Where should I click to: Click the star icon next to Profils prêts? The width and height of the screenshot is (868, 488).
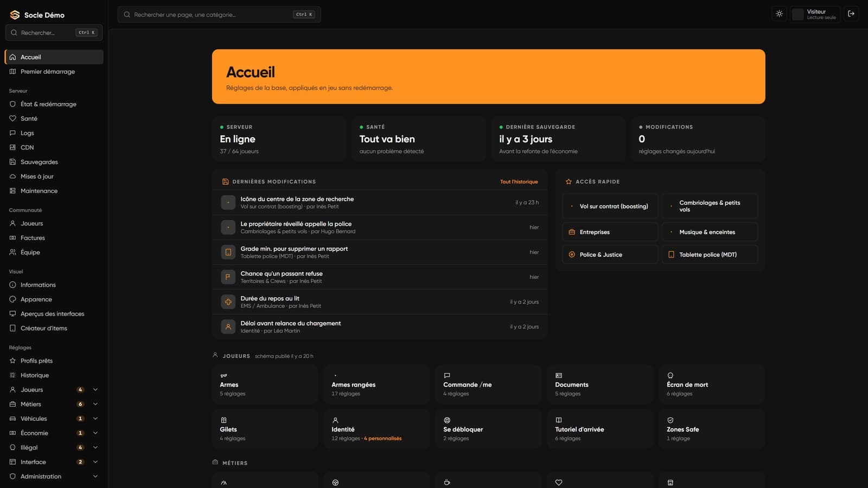12,361
